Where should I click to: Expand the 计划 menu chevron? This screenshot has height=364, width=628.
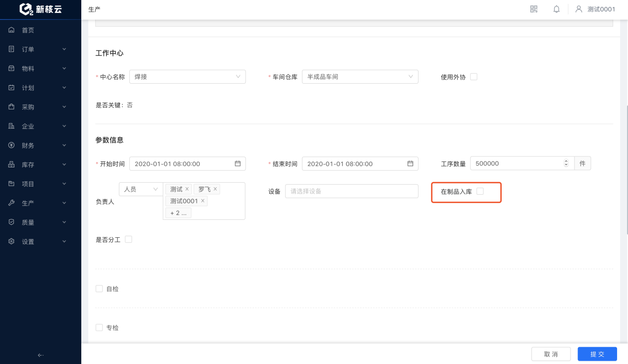(64, 88)
